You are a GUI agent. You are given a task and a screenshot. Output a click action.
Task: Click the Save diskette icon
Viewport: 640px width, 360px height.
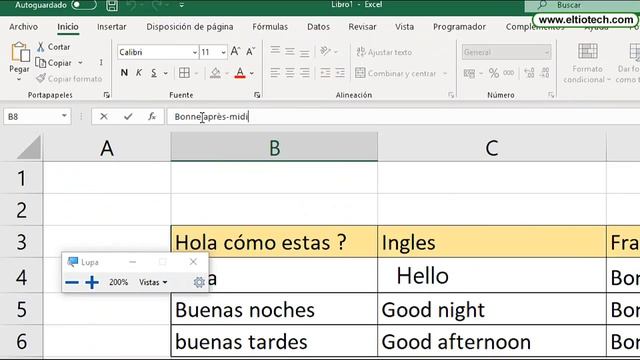point(112,5)
